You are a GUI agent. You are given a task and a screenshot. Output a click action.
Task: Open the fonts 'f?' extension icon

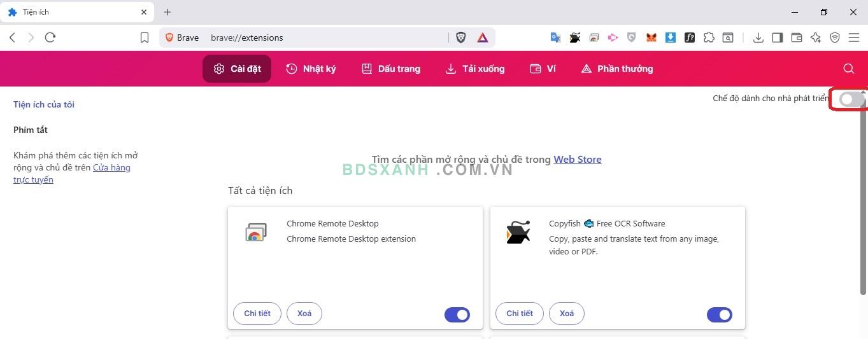point(689,38)
